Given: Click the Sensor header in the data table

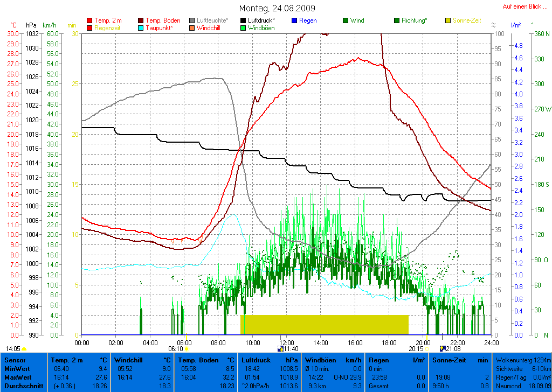Looking at the screenshot, I should pos(15,360).
